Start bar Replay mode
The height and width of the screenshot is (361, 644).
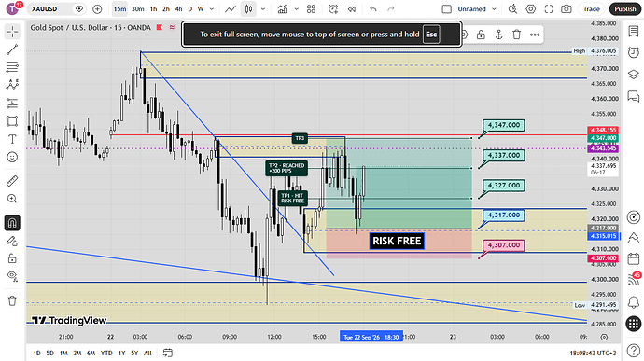[x=352, y=8]
